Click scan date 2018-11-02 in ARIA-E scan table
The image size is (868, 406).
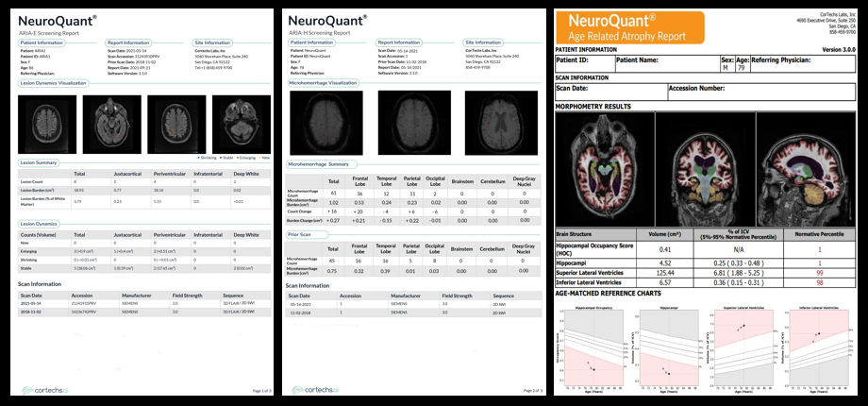tap(31, 313)
